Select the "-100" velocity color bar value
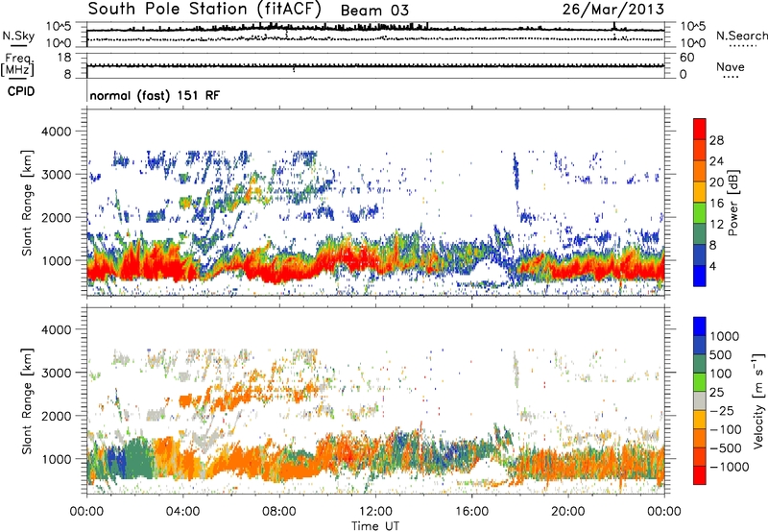 (726, 429)
